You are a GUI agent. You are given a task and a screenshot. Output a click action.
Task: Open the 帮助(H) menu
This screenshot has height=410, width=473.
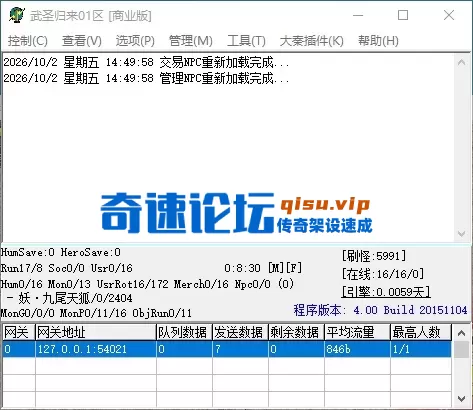coord(378,41)
